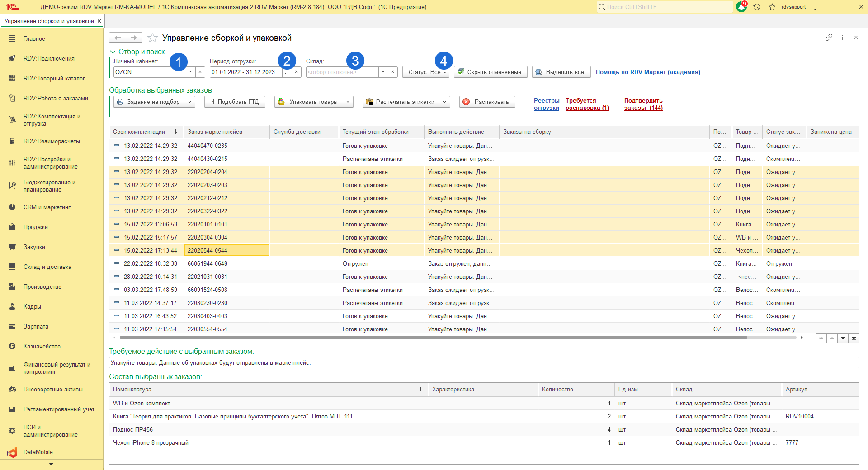Screen dimensions: 868x470
Task: Click the Распаковать button
Action: [486, 102]
